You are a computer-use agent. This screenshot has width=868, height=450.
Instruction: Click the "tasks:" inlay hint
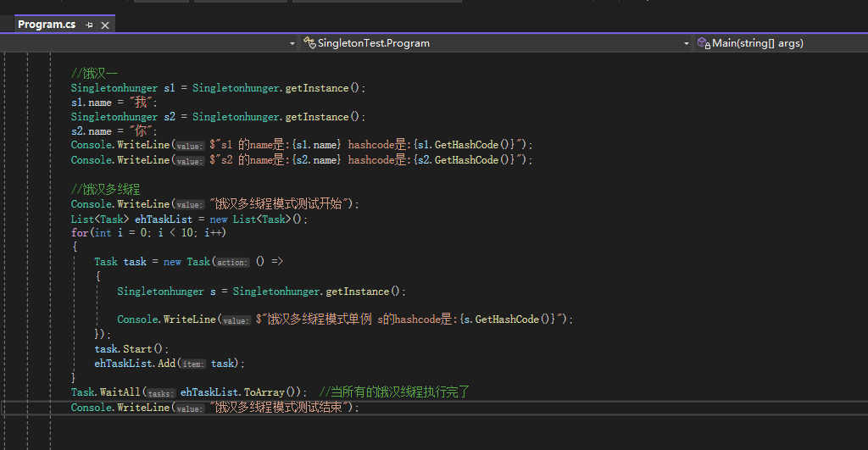click(160, 393)
